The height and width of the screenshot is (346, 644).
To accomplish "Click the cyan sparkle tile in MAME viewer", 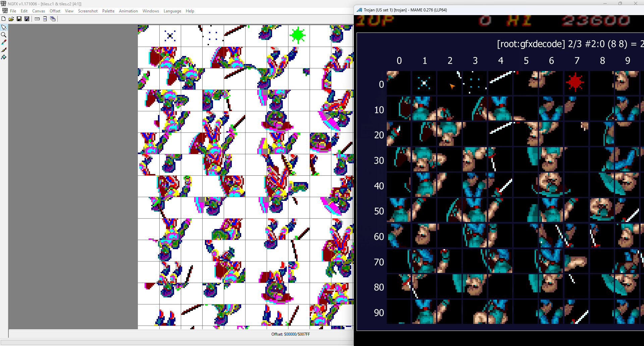I will (x=424, y=83).
